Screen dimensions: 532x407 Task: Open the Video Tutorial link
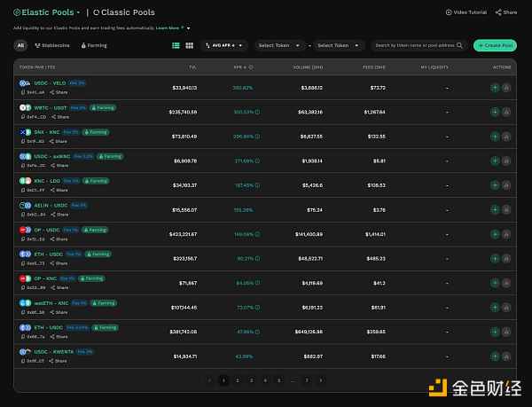466,12
